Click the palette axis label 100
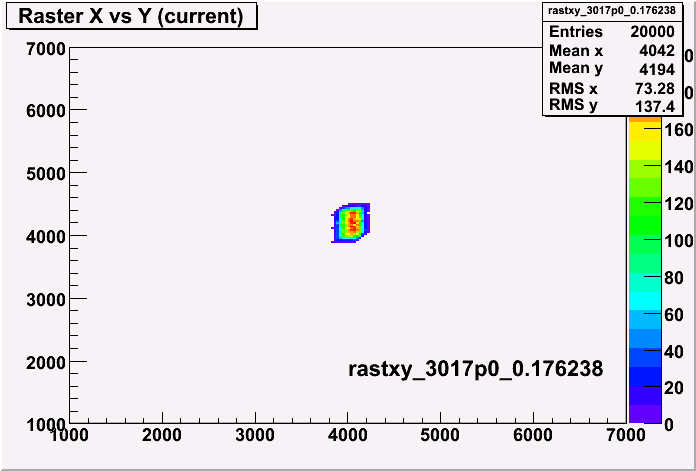This screenshot has height=471, width=696. coord(678,241)
